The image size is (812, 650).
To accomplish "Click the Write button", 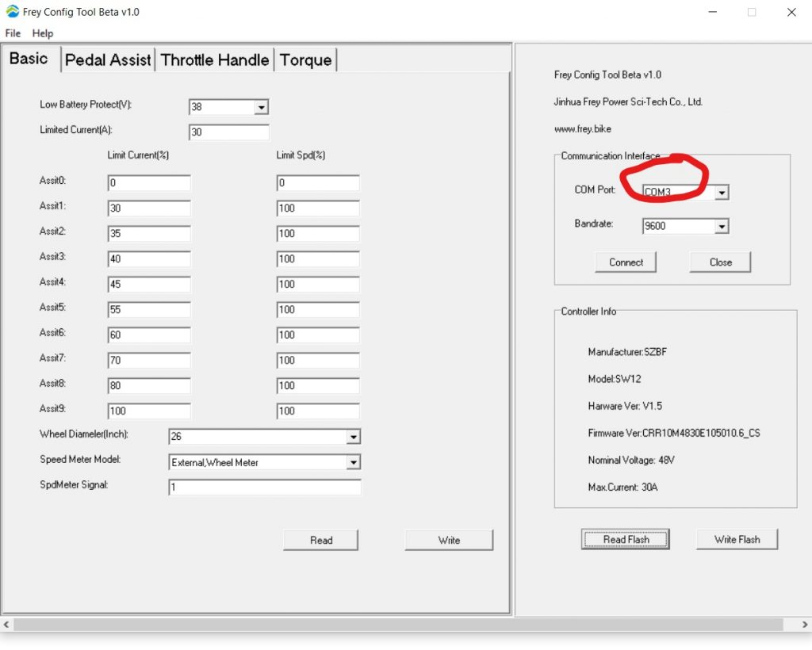I will [449, 540].
